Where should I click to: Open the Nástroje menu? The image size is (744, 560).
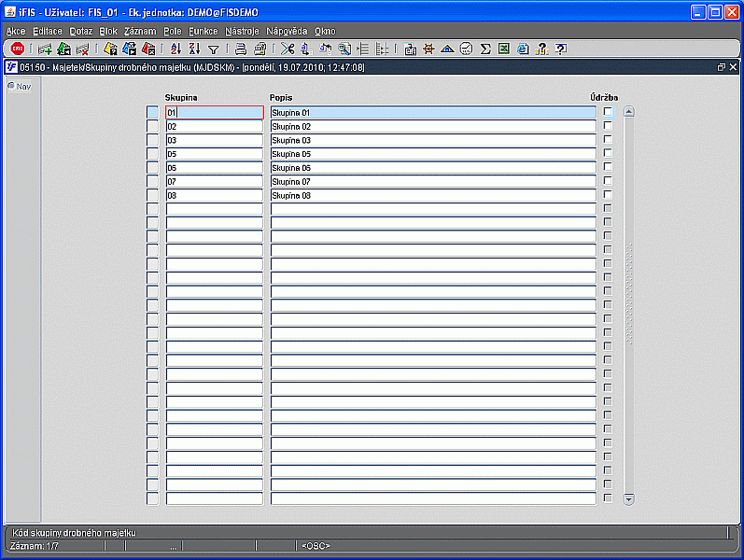coord(242,31)
